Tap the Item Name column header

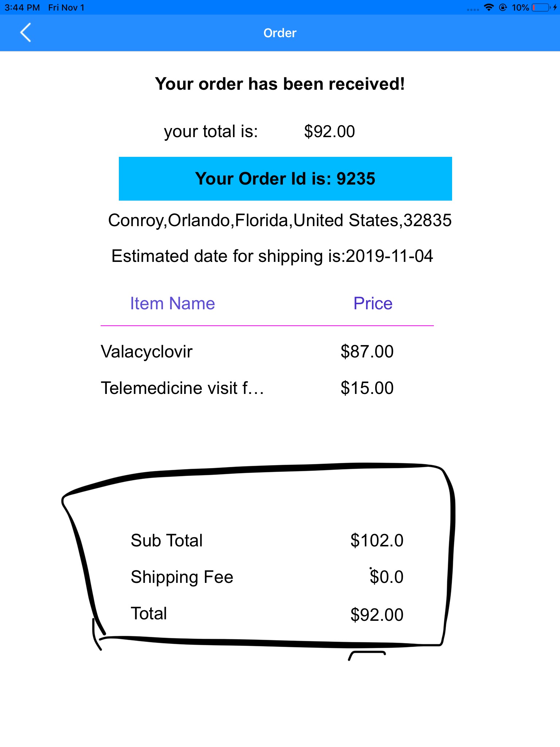(x=172, y=303)
